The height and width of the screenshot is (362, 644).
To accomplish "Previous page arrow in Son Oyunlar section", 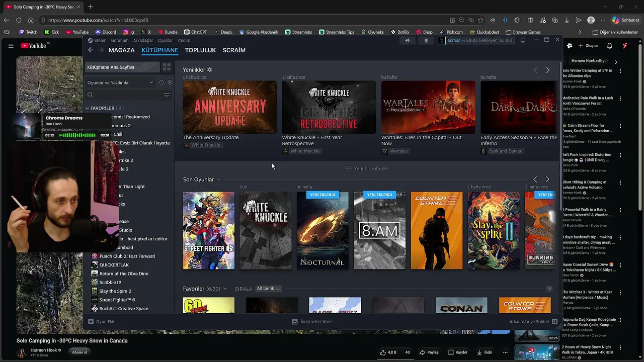I will tap(535, 179).
